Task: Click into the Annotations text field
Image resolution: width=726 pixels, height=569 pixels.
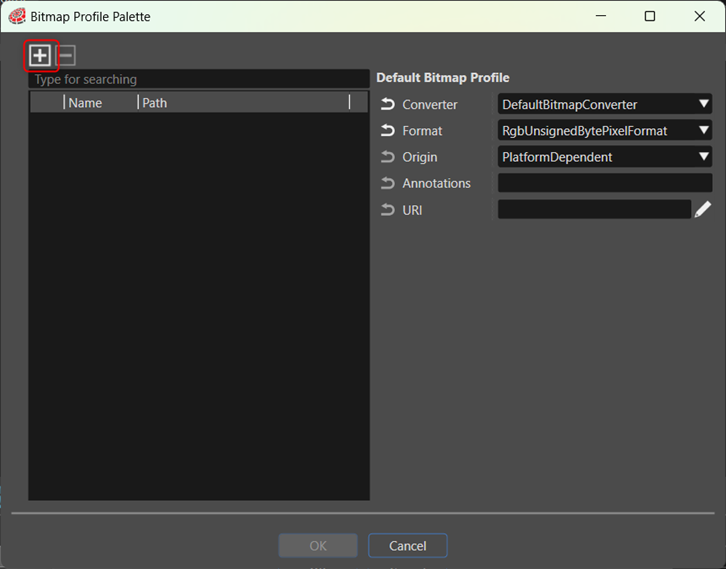Action: (x=605, y=183)
